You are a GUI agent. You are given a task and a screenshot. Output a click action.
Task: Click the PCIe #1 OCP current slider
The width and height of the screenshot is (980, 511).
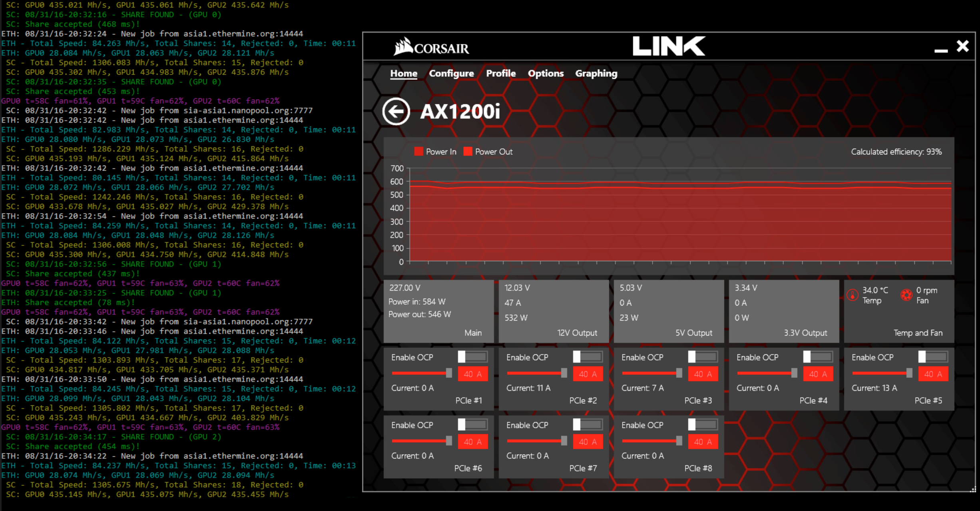coord(422,373)
